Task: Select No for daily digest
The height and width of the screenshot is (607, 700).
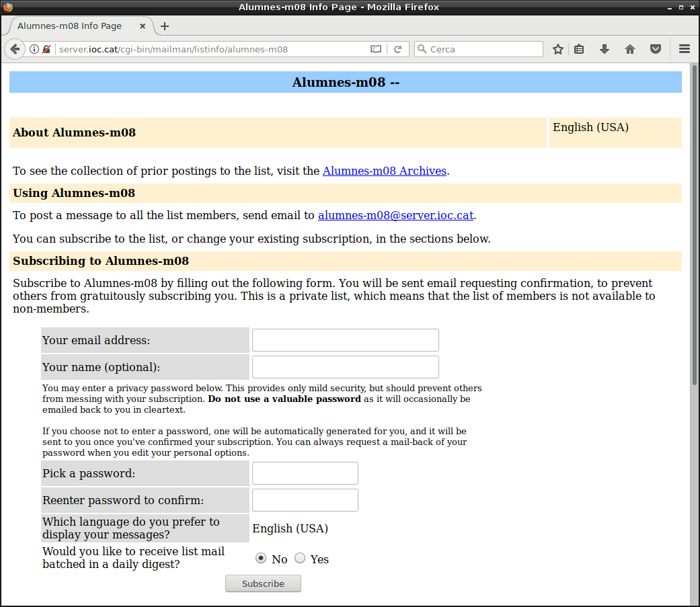Action: click(261, 559)
